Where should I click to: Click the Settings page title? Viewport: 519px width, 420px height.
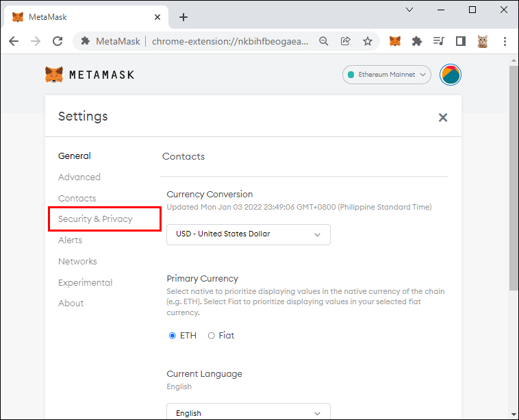point(83,116)
